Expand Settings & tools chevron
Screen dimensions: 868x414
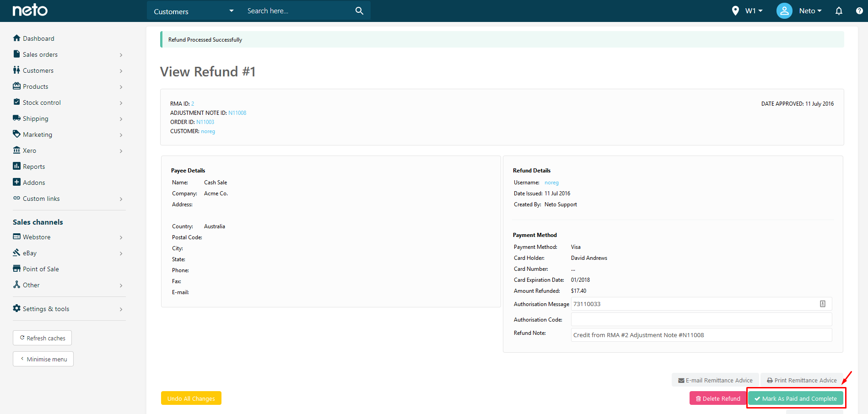121,309
